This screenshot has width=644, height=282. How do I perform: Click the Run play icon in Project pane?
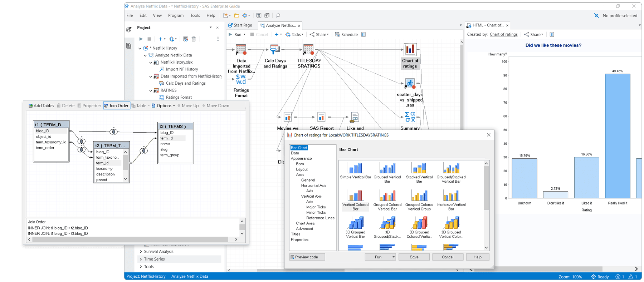(141, 39)
